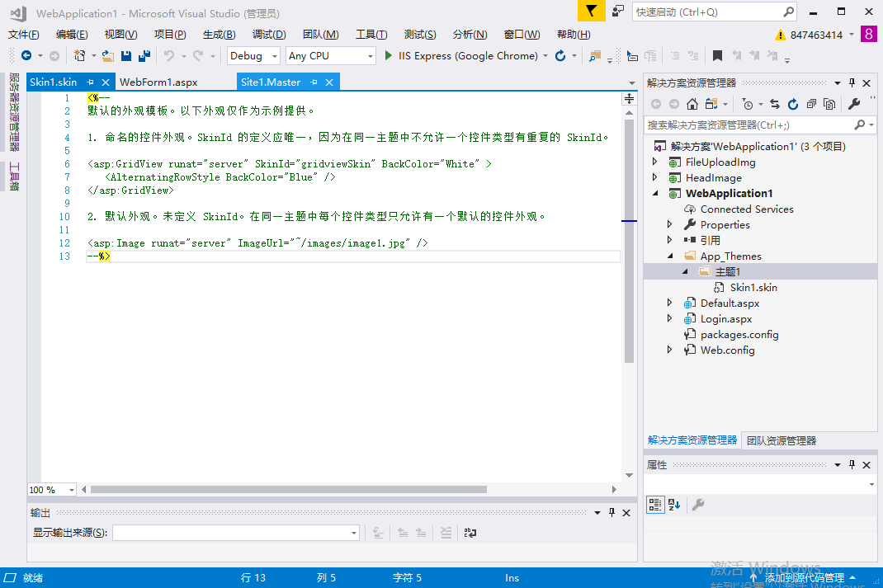Click the Home icon in Solution Explorer
The width and height of the screenshot is (883, 588).
coord(692,104)
